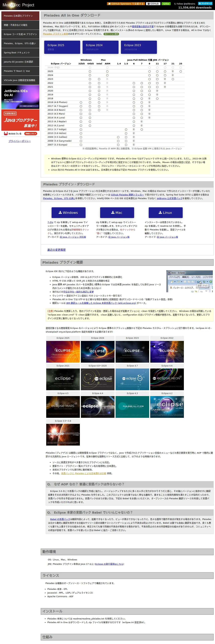Open IBM 翻訳ルール Eclipse 言語パック wiki link
Screen dimensions: 215x644
coord(101,303)
